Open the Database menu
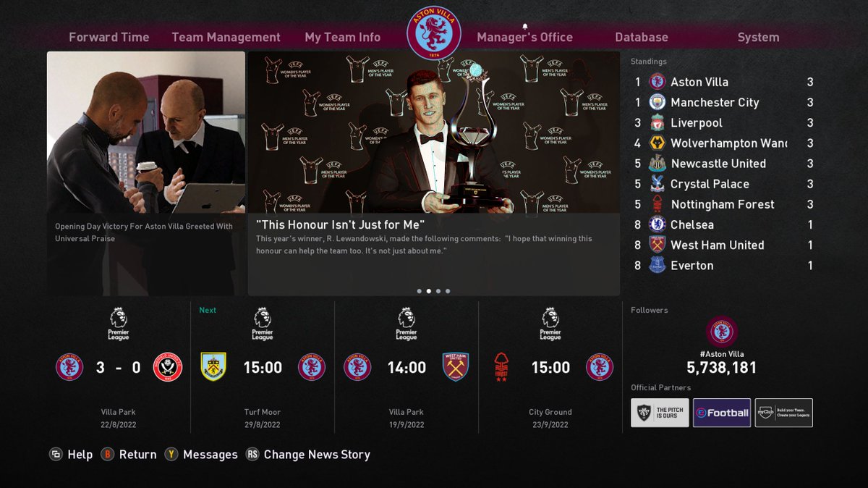This screenshot has height=488, width=868. point(642,37)
